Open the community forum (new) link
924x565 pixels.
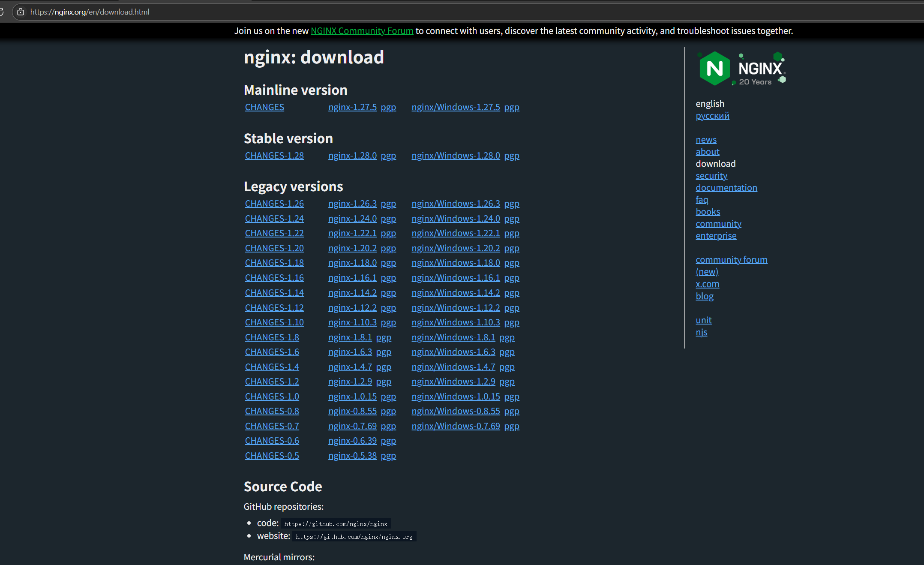point(731,266)
